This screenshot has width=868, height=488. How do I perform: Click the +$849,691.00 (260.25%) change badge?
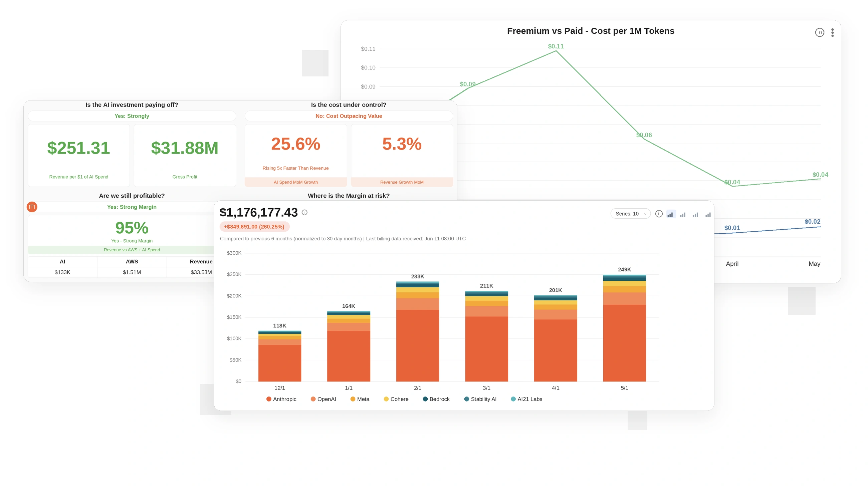point(254,227)
